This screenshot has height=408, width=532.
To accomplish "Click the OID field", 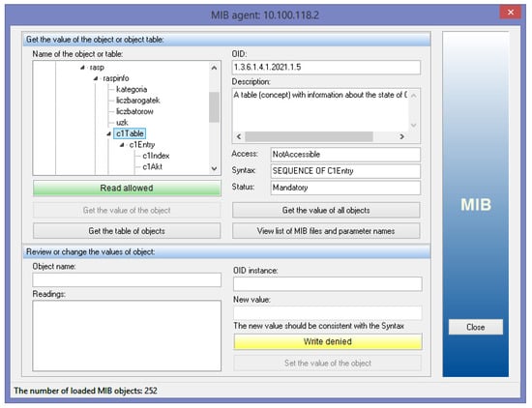I will pyautogui.click(x=326, y=67).
